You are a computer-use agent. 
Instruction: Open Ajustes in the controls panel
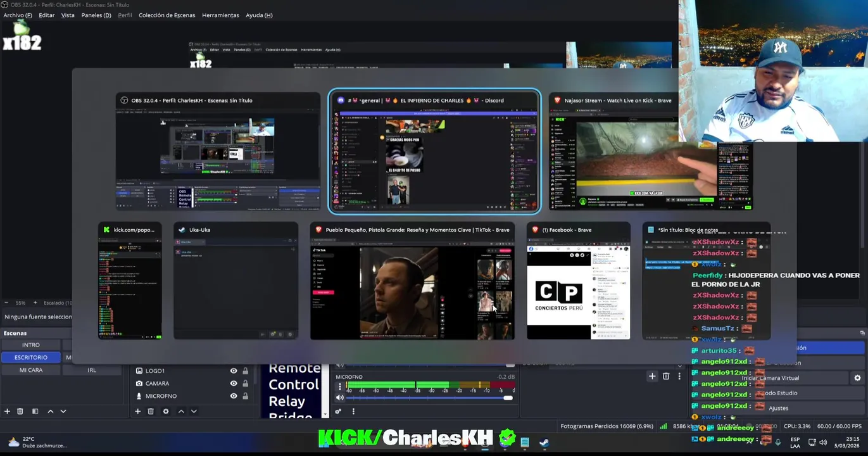point(779,408)
